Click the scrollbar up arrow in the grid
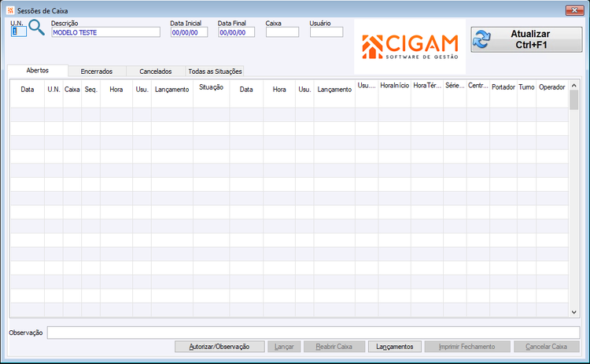Screen dimensions: 590x364 click(x=573, y=86)
